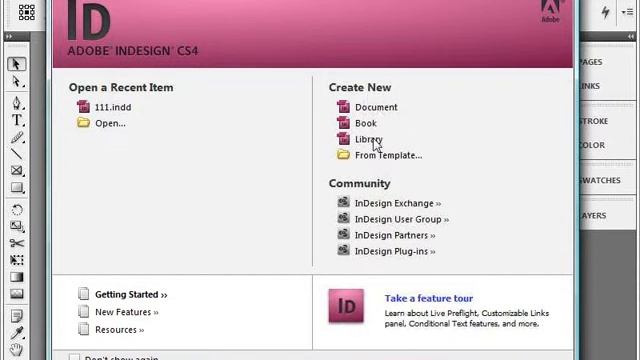This screenshot has height=360, width=640.
Task: Click the folder icon beside Open...
Action: click(x=83, y=122)
